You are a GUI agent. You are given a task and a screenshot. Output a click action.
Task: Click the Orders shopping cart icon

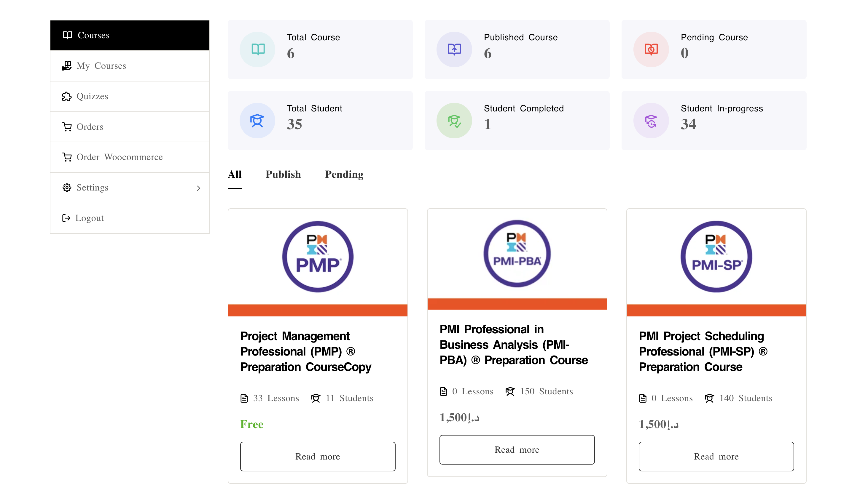67,127
